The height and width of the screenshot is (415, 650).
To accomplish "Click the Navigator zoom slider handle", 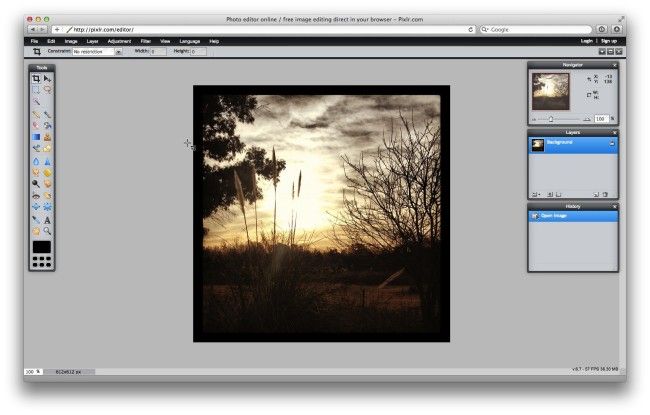I will 551,119.
